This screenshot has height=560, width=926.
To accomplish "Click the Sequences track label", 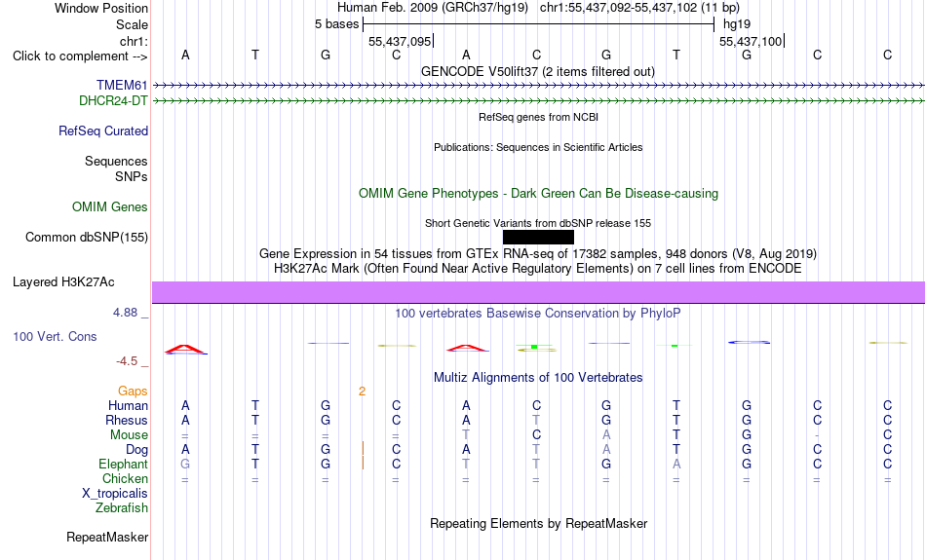I will (x=116, y=161).
